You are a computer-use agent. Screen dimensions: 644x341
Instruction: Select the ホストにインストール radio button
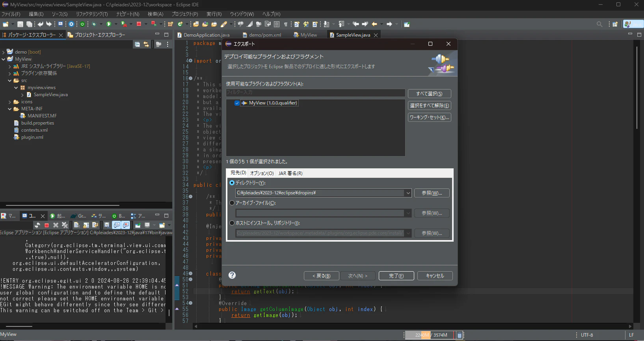(232, 223)
